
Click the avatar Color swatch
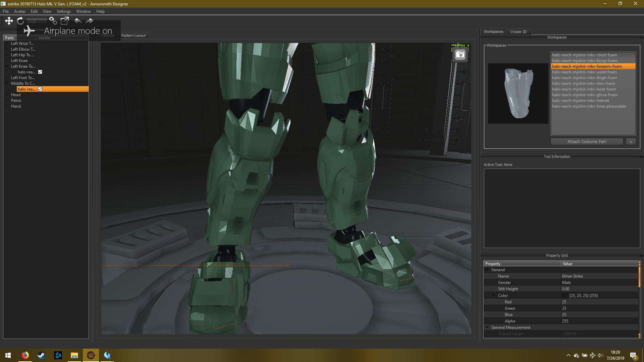[565, 296]
